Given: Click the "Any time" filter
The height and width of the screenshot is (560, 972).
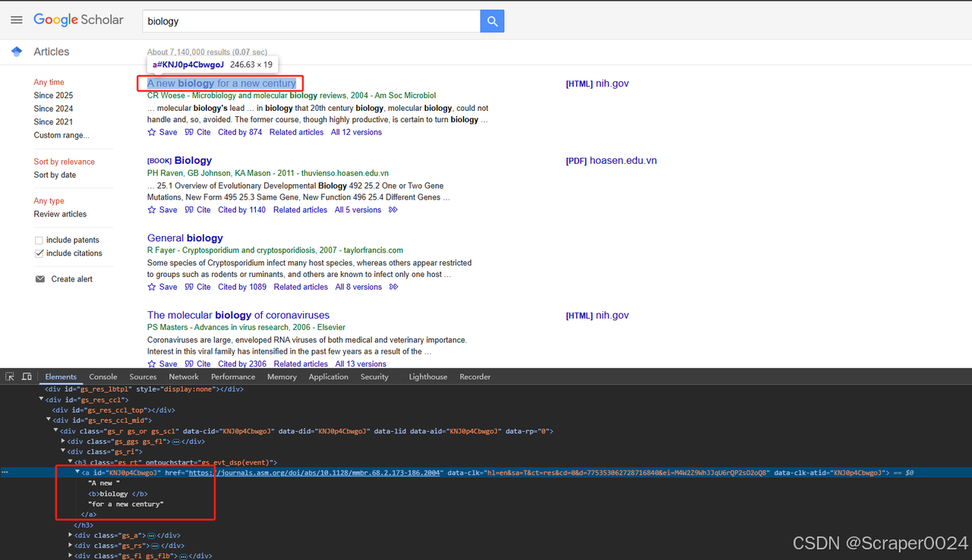Looking at the screenshot, I should 49,82.
